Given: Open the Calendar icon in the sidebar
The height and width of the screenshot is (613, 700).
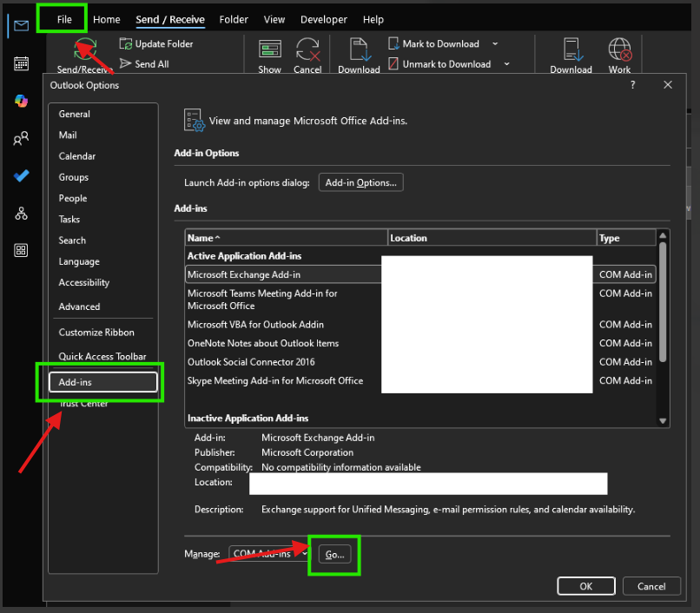Looking at the screenshot, I should point(21,63).
